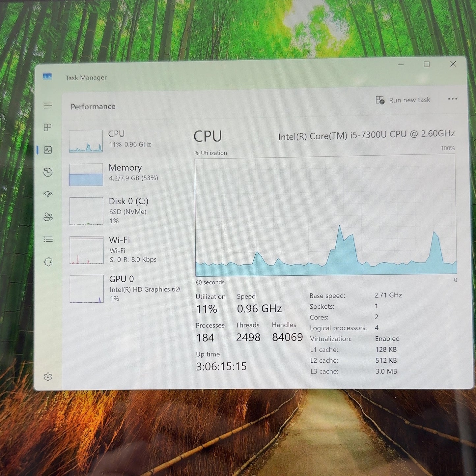Click the L1 cache value 128 KB
476x476 pixels.
pyautogui.click(x=386, y=350)
